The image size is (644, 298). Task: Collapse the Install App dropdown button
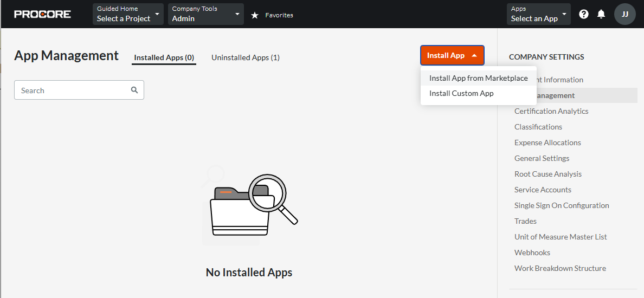(452, 55)
